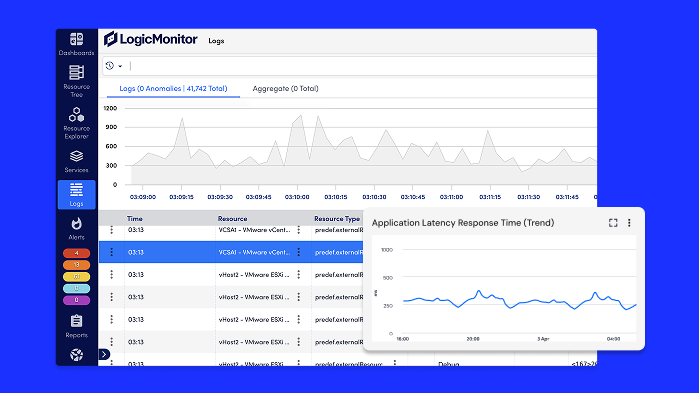Expand the sidebar with arrow button

104,354
